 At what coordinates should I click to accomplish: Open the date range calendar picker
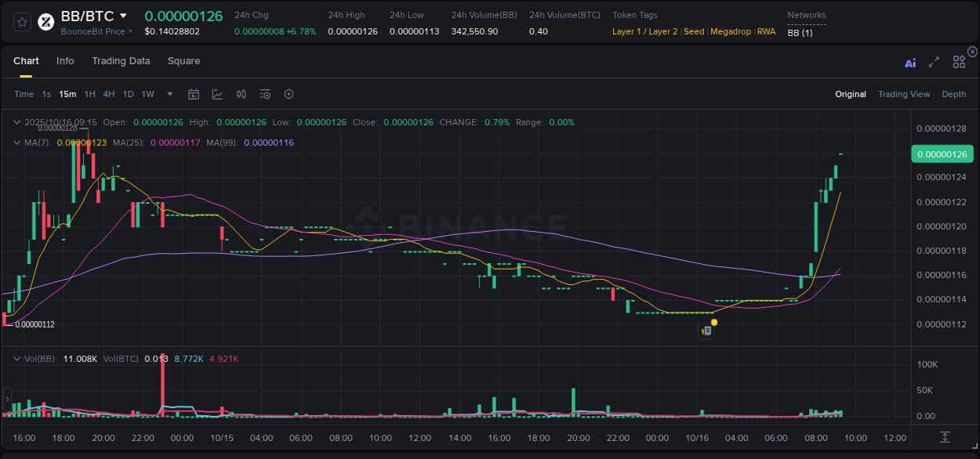(x=194, y=93)
